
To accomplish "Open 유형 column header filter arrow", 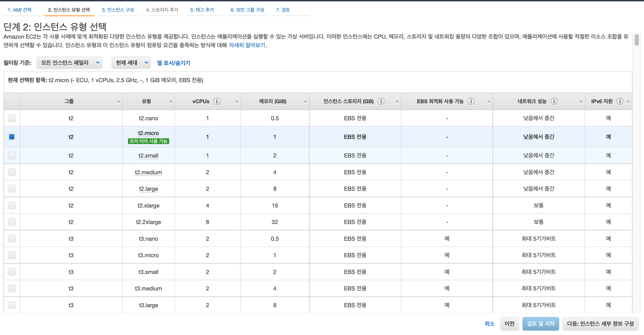I will coord(171,102).
